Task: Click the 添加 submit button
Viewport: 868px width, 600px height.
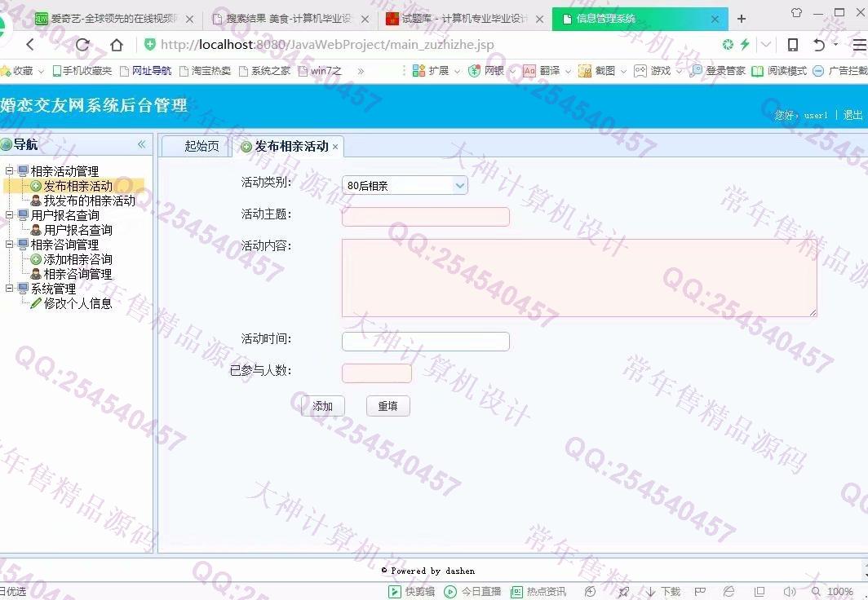Action: [322, 406]
